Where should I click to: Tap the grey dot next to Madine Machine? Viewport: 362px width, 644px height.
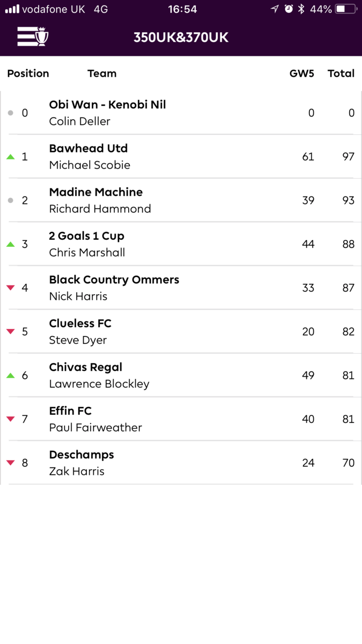pos(10,200)
